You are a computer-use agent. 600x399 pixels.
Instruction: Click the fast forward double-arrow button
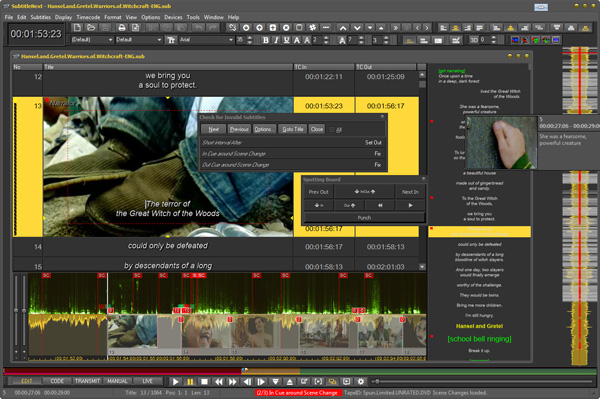coord(233,381)
